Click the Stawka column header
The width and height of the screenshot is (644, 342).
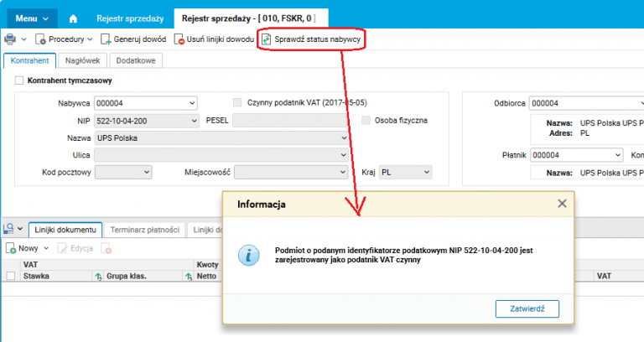point(36,276)
